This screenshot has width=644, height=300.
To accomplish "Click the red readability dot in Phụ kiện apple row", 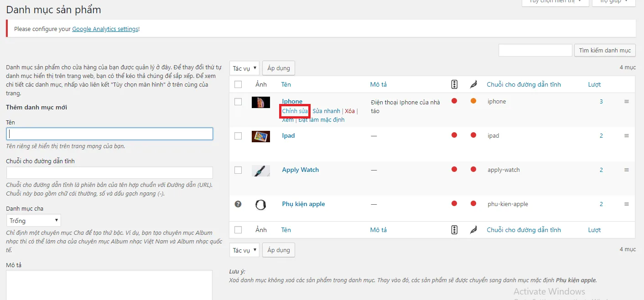I will (x=473, y=204).
